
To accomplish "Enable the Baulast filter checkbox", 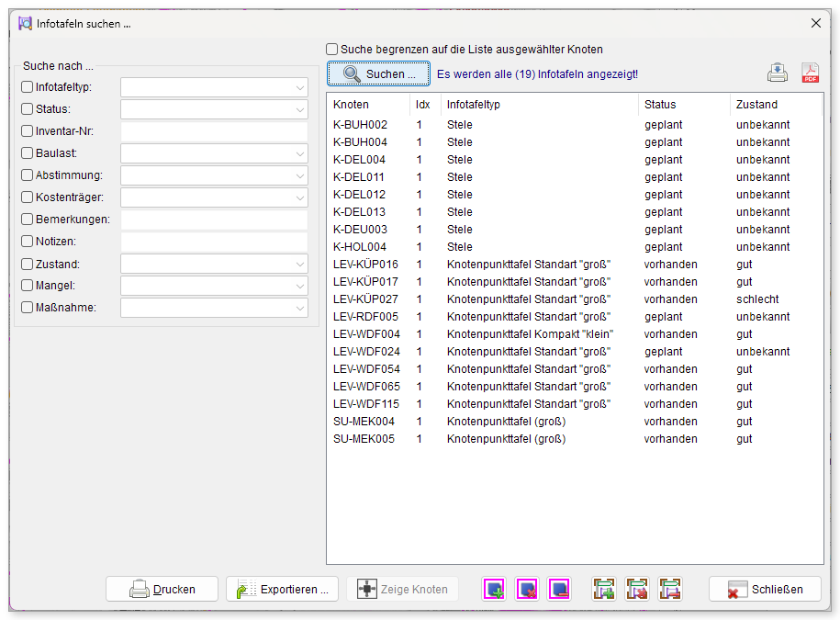I will [27, 152].
